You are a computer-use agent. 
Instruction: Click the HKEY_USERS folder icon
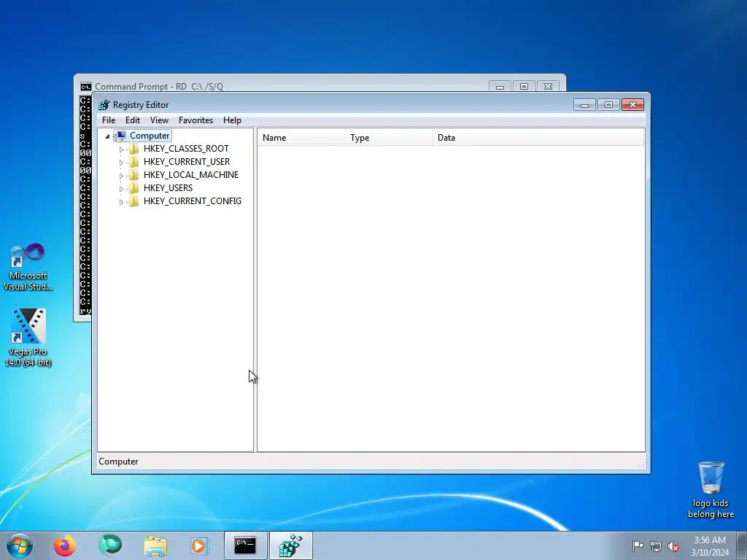tap(134, 188)
